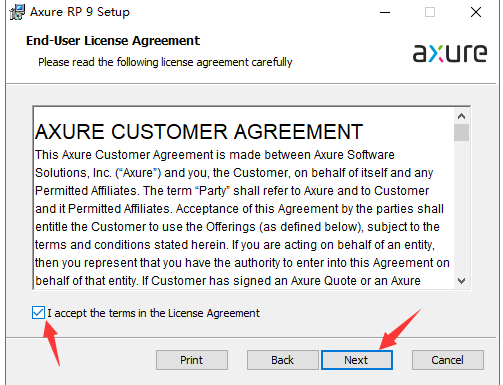Click the greyed-out maximize button
Screen dimensions: 503x385
point(430,12)
